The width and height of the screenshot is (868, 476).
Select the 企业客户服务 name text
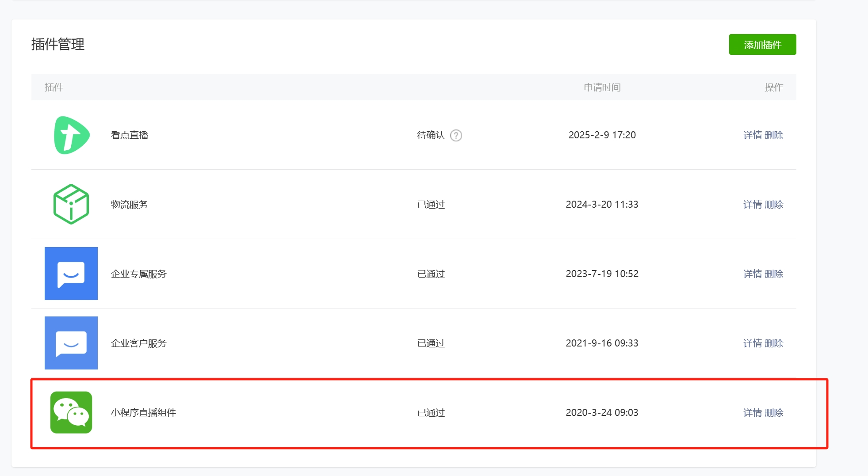(138, 343)
